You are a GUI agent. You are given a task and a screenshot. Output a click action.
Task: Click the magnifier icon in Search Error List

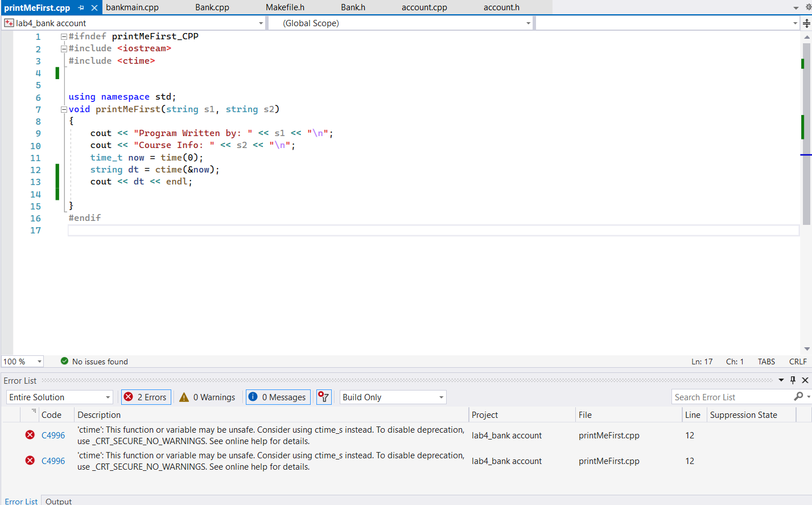point(799,397)
